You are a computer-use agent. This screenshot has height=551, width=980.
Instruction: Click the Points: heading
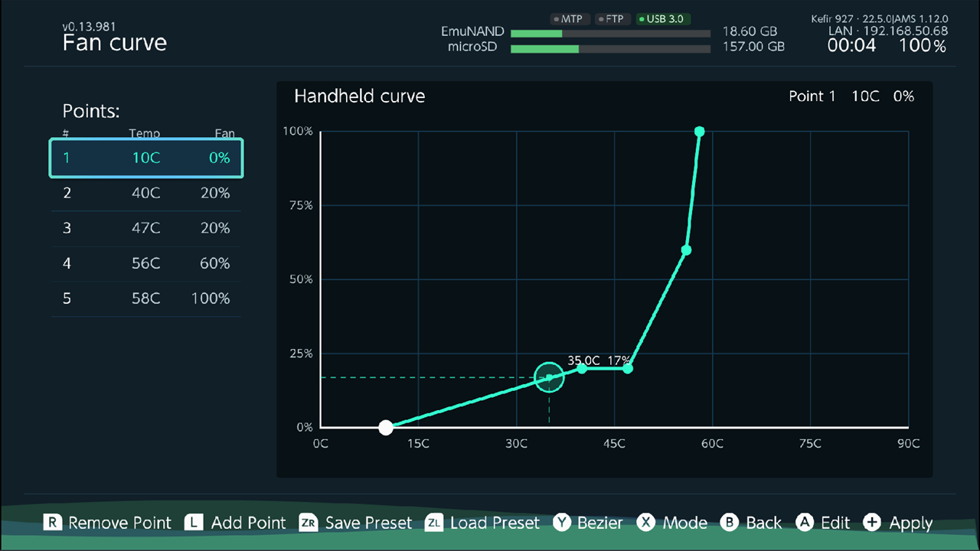click(91, 112)
